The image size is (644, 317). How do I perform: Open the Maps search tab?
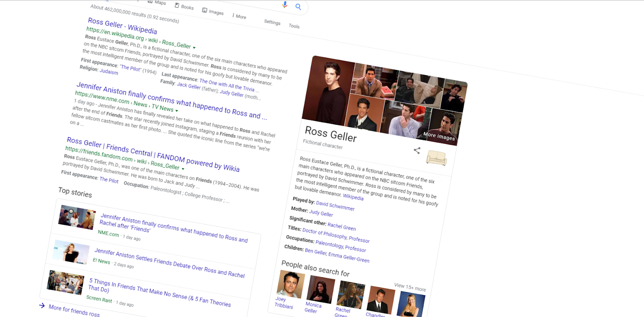coord(157,2)
